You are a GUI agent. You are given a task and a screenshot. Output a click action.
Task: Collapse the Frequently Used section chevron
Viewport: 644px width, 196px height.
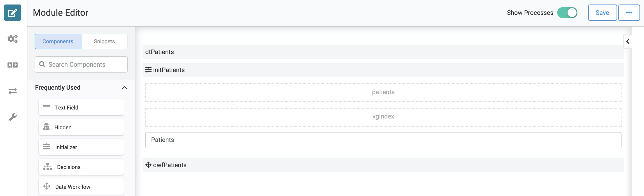(x=125, y=88)
